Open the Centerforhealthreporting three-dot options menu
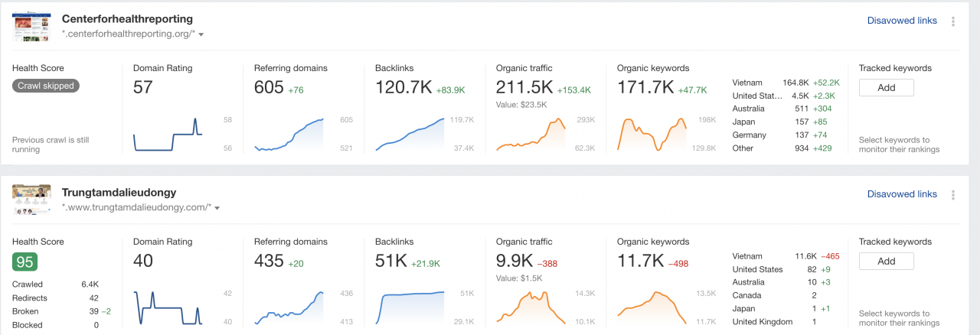Viewport: 980px width, 335px height. pyautogui.click(x=953, y=21)
